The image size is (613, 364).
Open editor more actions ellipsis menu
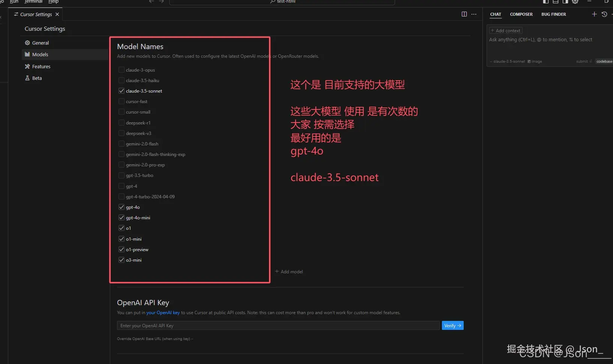474,14
